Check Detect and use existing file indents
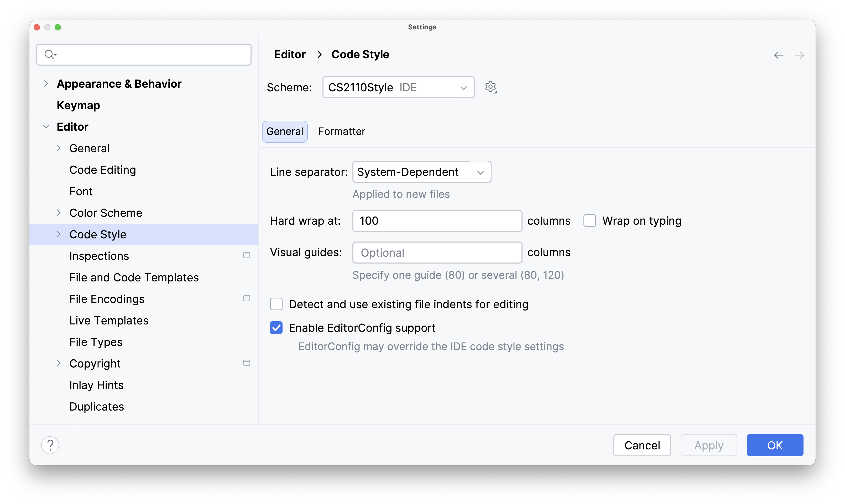 click(x=276, y=304)
